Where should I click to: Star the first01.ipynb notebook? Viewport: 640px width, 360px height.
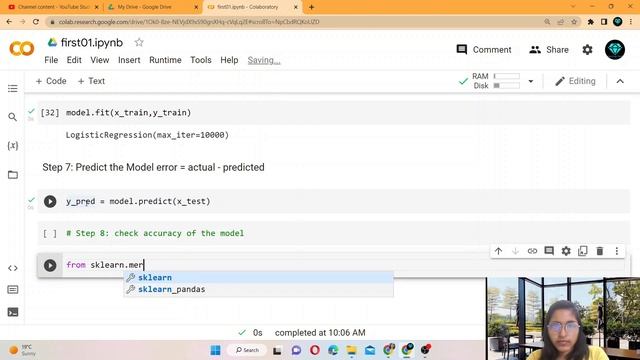click(139, 42)
